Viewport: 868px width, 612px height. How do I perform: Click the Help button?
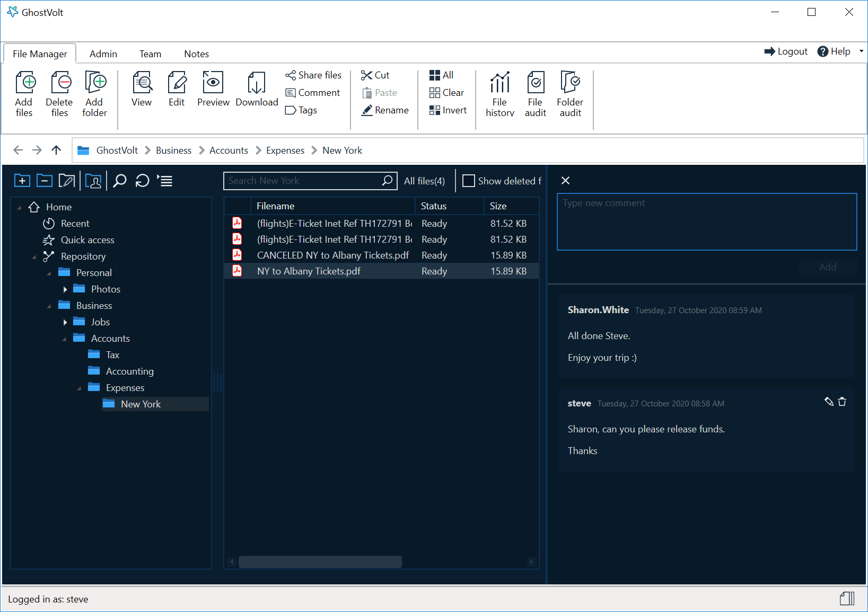point(834,51)
